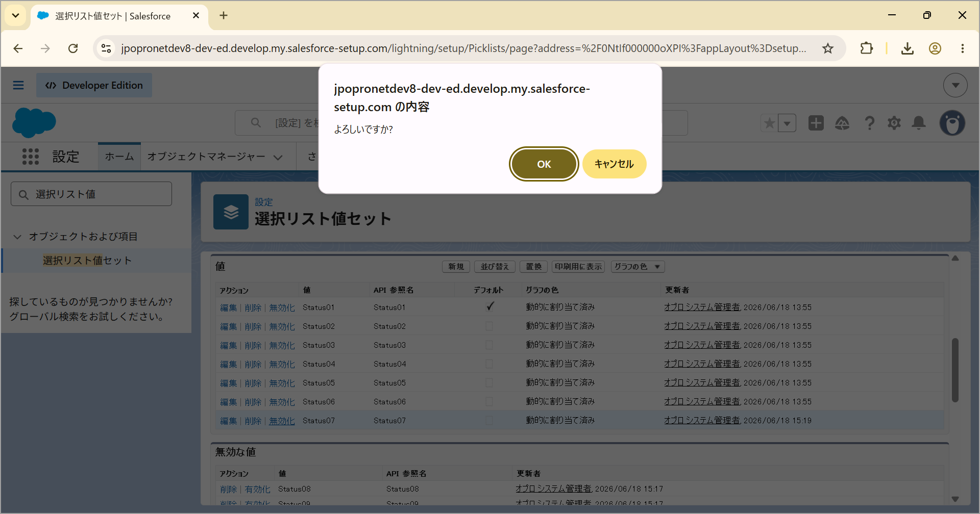Open the browser downloads panel
The width and height of the screenshot is (980, 514).
pos(908,48)
